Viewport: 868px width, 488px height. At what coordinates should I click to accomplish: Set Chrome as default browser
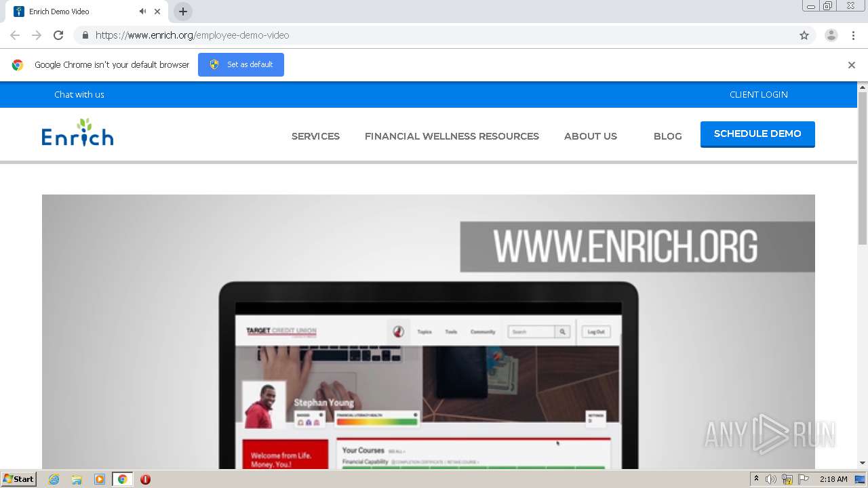tap(241, 64)
